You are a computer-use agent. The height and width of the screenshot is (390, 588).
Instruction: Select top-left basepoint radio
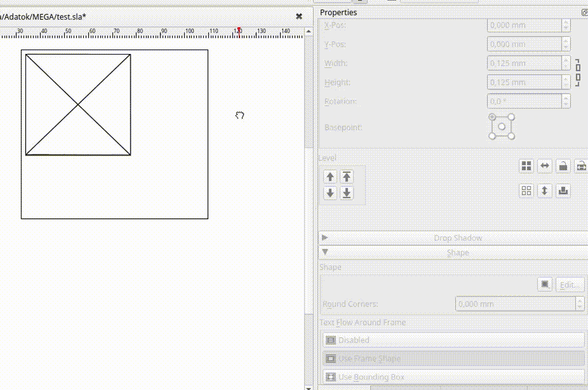pos(492,117)
